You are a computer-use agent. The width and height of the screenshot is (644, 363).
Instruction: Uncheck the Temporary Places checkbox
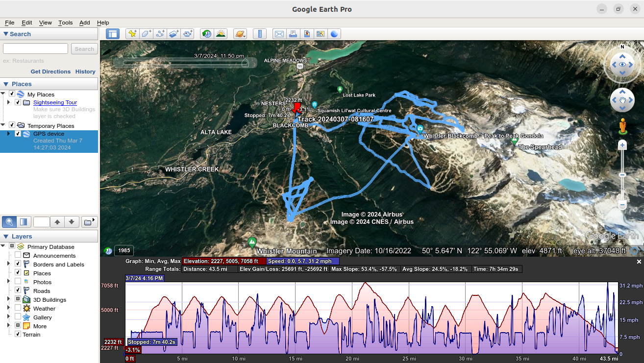[12, 125]
